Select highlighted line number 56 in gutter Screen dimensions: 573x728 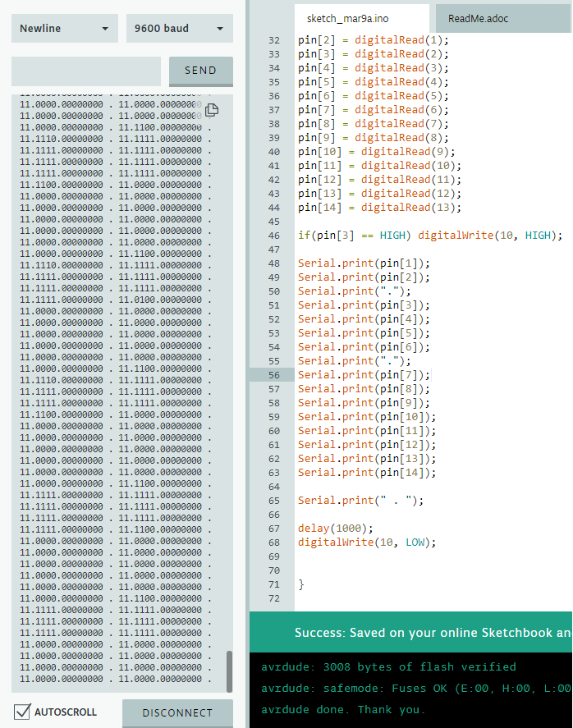click(x=274, y=375)
